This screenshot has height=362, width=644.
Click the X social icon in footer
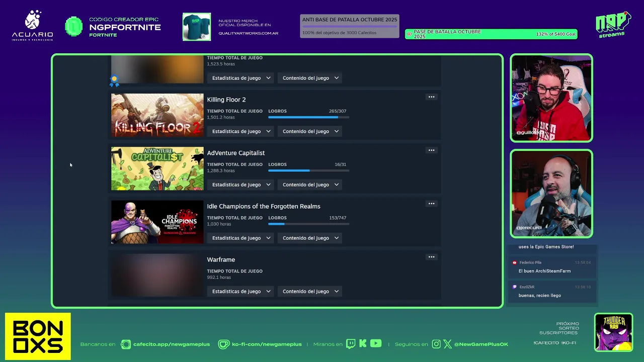[x=447, y=344]
